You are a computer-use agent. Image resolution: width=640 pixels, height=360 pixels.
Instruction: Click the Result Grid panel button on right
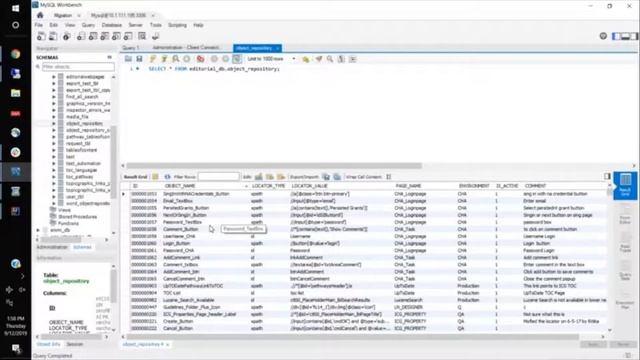point(625,185)
